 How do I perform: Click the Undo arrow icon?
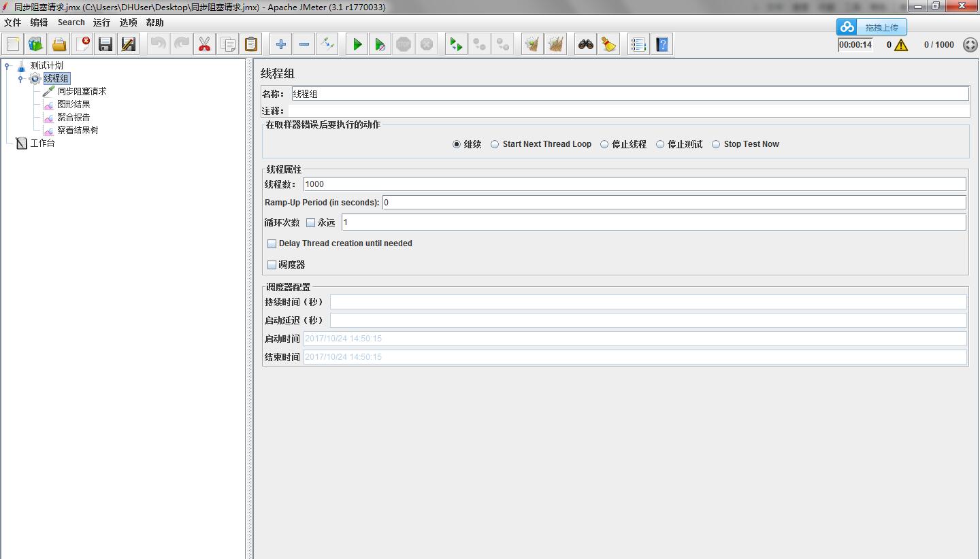tap(159, 44)
